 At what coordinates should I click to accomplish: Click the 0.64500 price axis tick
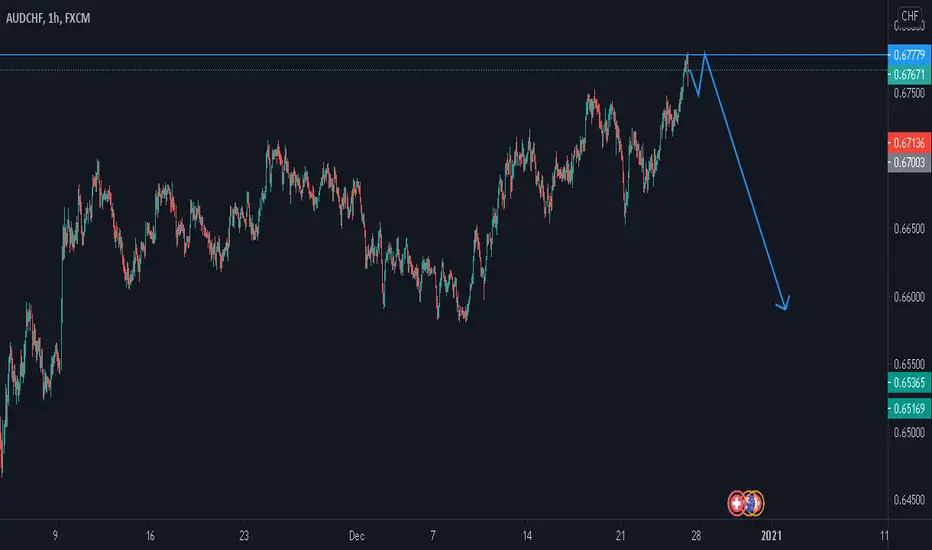pos(909,500)
